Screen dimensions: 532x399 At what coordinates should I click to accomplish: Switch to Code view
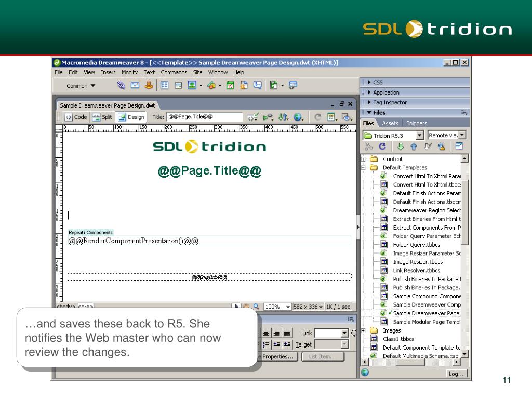coord(76,117)
